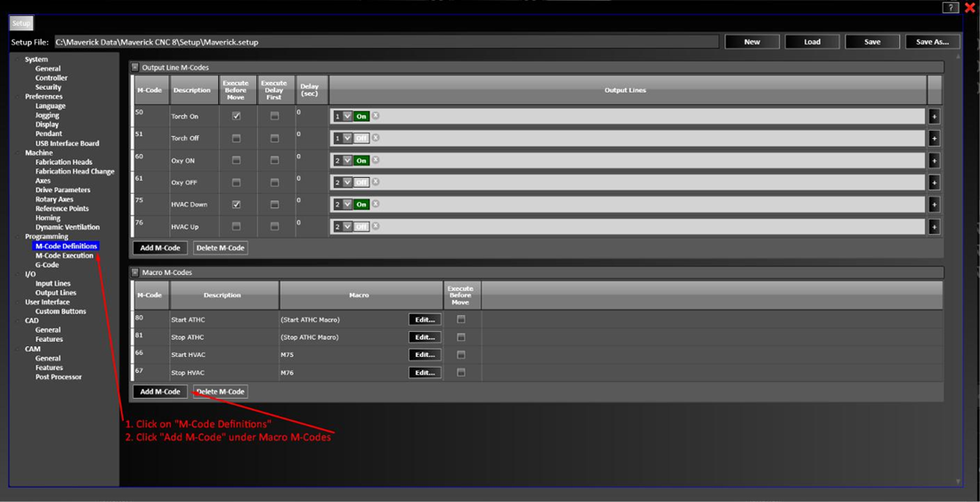Add output line to HVAC Down row
The image size is (980, 502).
coord(934,205)
